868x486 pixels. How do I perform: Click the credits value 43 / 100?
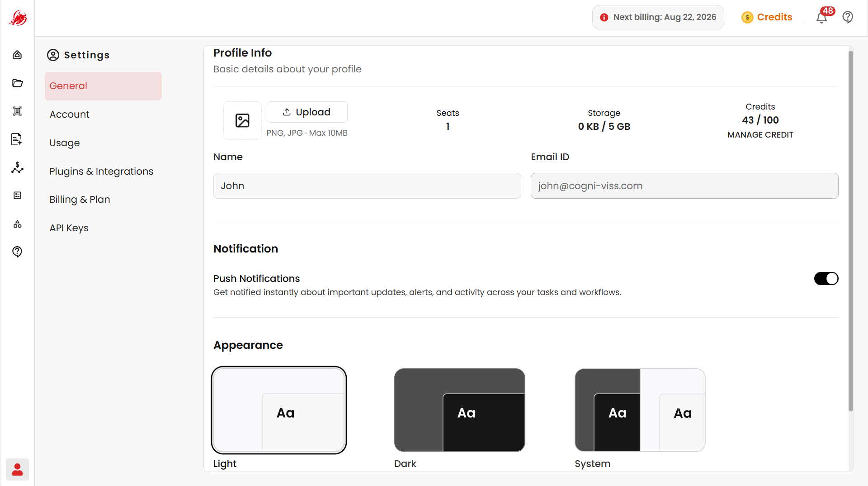point(760,120)
